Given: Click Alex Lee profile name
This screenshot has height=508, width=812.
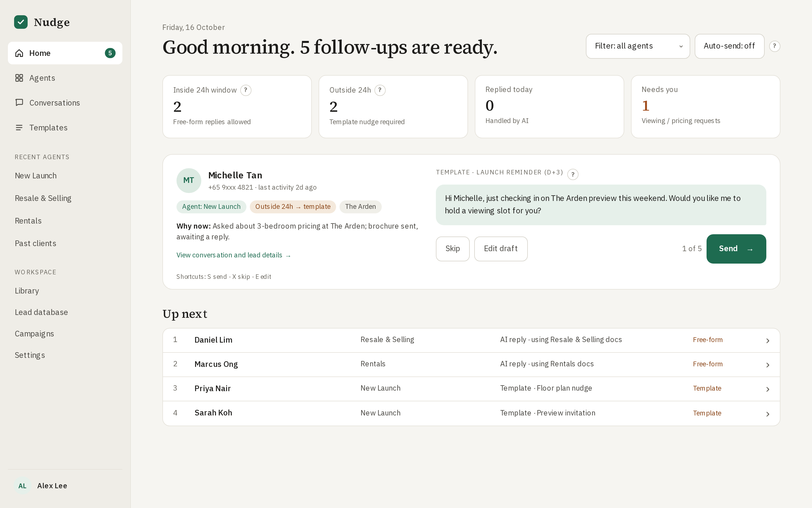Looking at the screenshot, I should tap(52, 486).
